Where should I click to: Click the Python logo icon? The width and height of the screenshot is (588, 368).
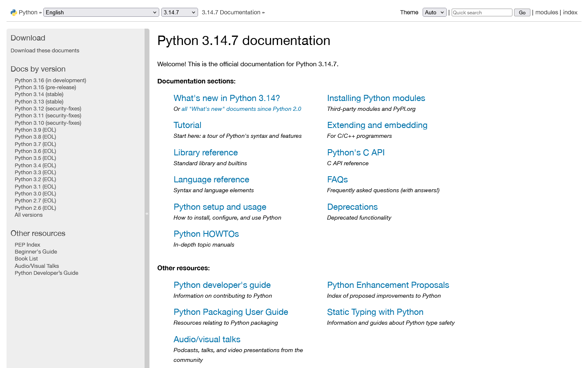click(x=13, y=13)
